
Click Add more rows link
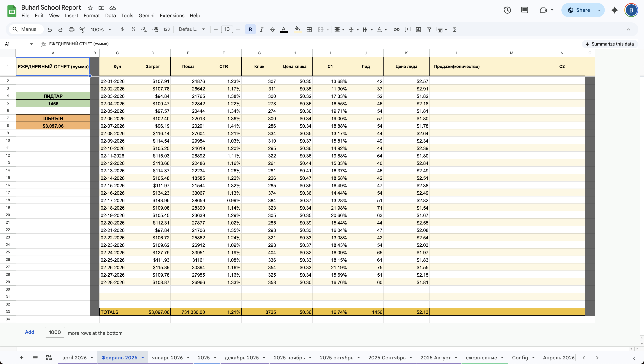click(x=30, y=332)
